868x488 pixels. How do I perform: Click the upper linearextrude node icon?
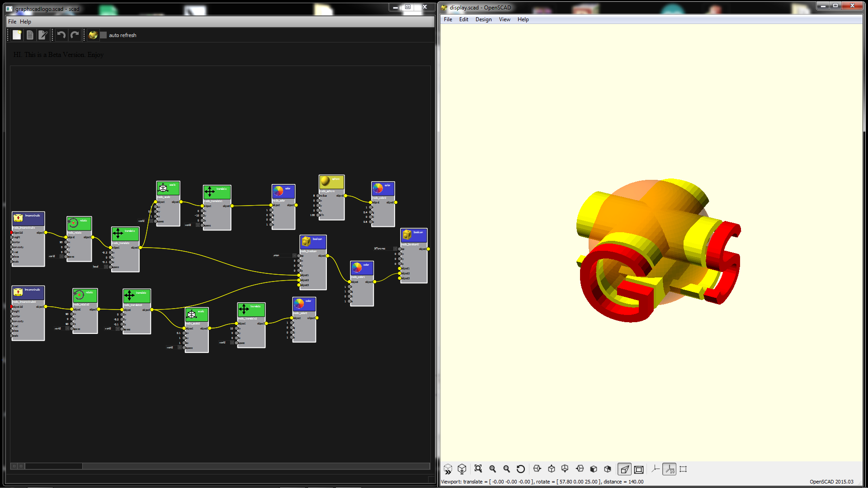pyautogui.click(x=18, y=218)
